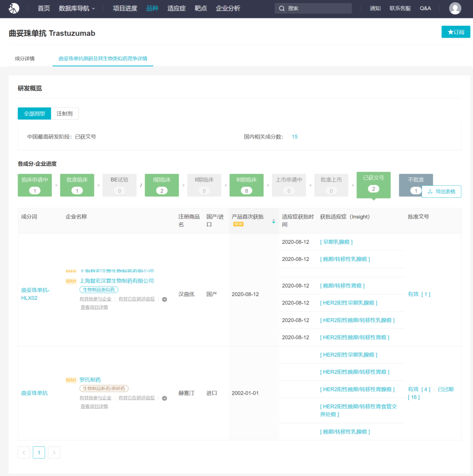Open the user avatar profile
Viewport: 473px width, 476px height.
coord(455,8)
